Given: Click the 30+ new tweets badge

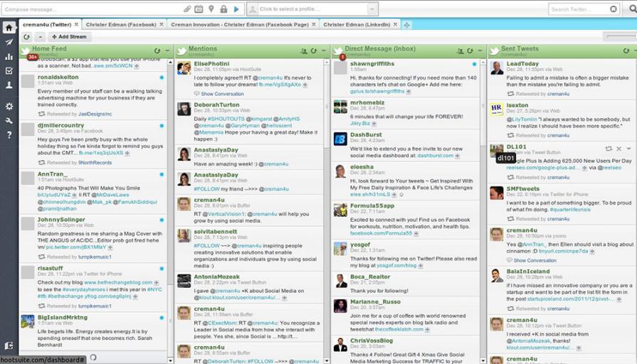Looking at the screenshot, I should [33, 57].
